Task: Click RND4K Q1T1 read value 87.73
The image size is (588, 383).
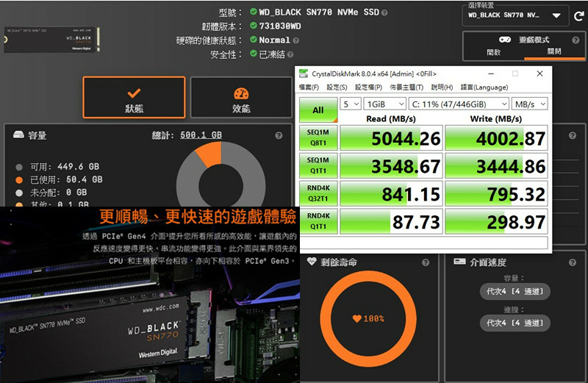Action: 391,221
